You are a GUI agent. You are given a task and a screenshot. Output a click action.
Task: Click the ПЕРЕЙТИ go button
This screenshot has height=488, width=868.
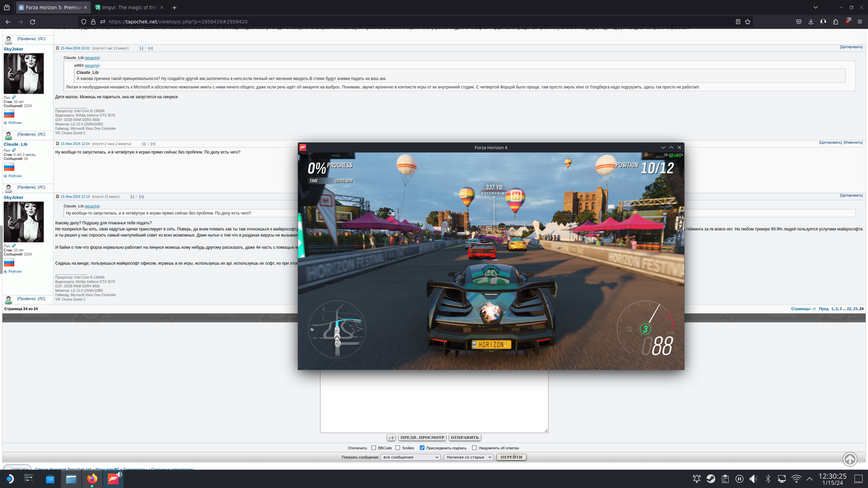pos(511,457)
